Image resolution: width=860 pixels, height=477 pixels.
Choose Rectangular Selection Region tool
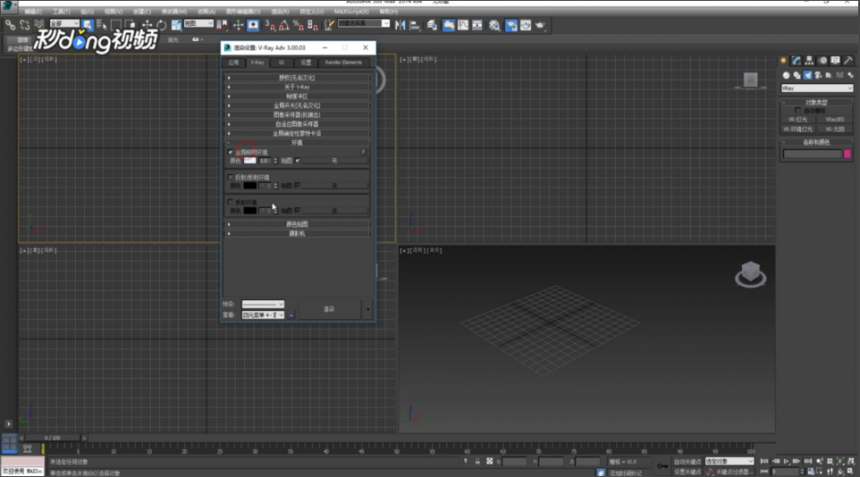tap(116, 25)
